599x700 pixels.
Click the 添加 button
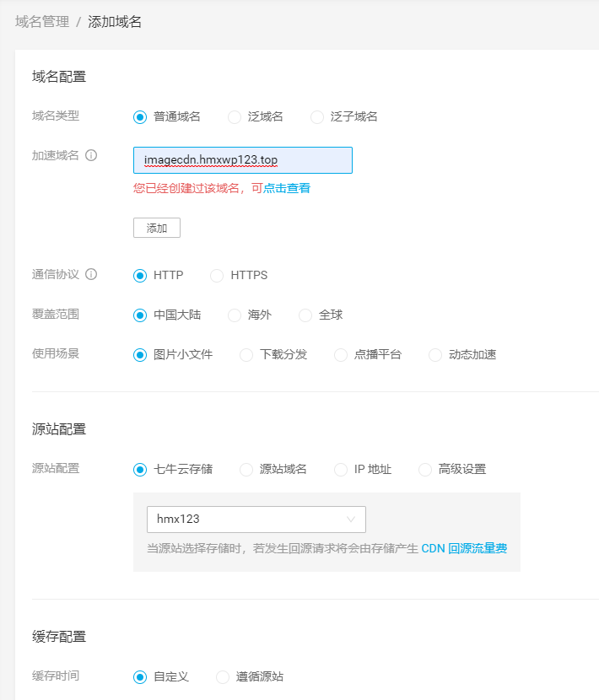pos(156,227)
